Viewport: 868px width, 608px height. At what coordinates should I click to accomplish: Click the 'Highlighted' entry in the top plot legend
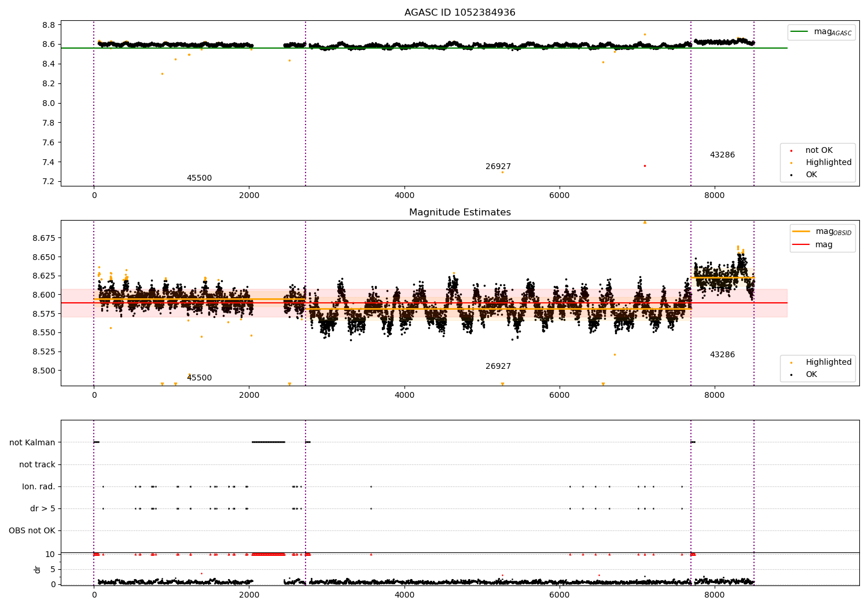pos(822,163)
